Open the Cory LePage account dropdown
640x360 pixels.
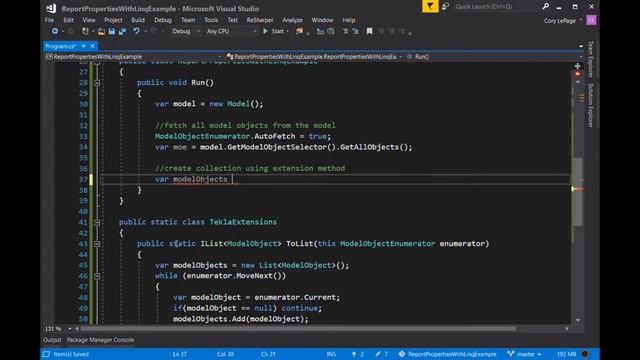(x=563, y=21)
